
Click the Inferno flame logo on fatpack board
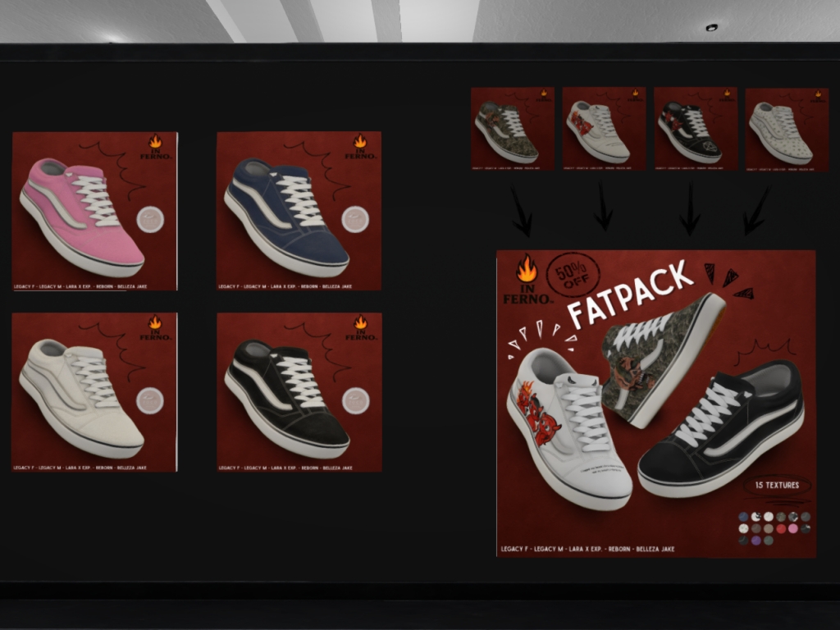526,280
